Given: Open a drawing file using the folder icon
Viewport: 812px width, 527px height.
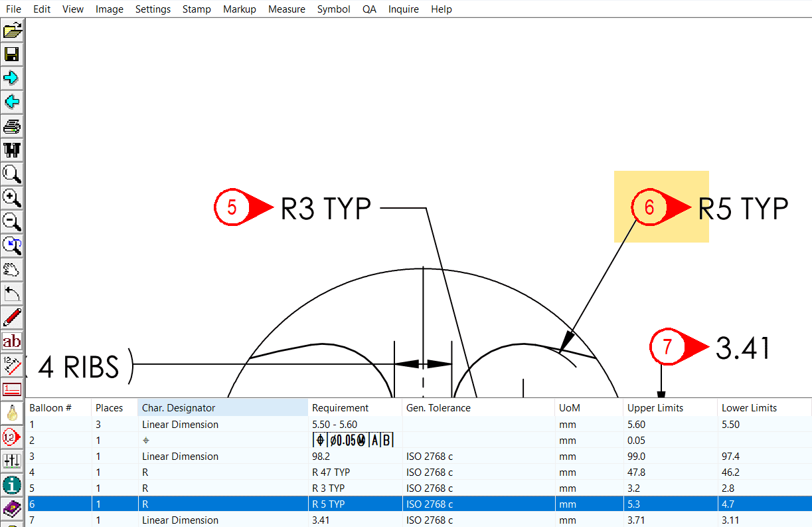Looking at the screenshot, I should click(x=11, y=30).
